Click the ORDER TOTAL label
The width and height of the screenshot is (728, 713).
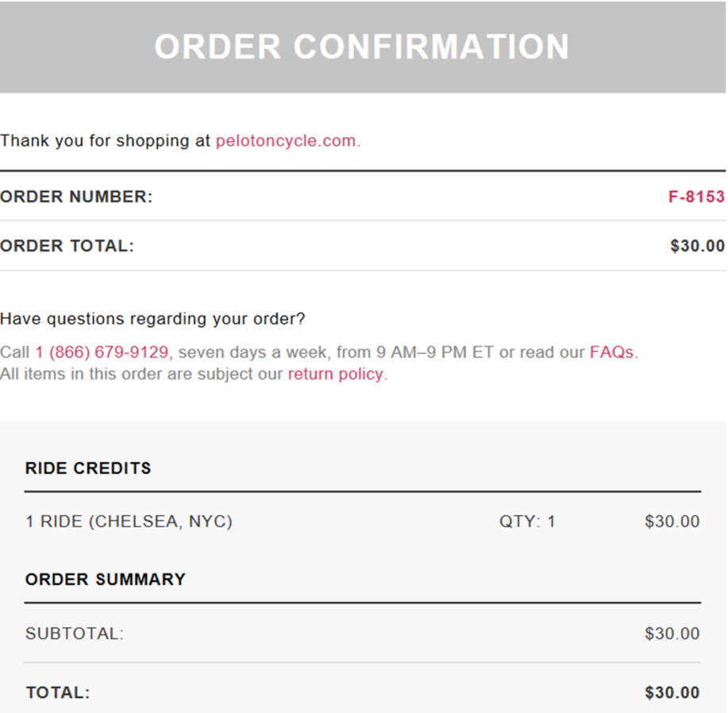pos(67,246)
